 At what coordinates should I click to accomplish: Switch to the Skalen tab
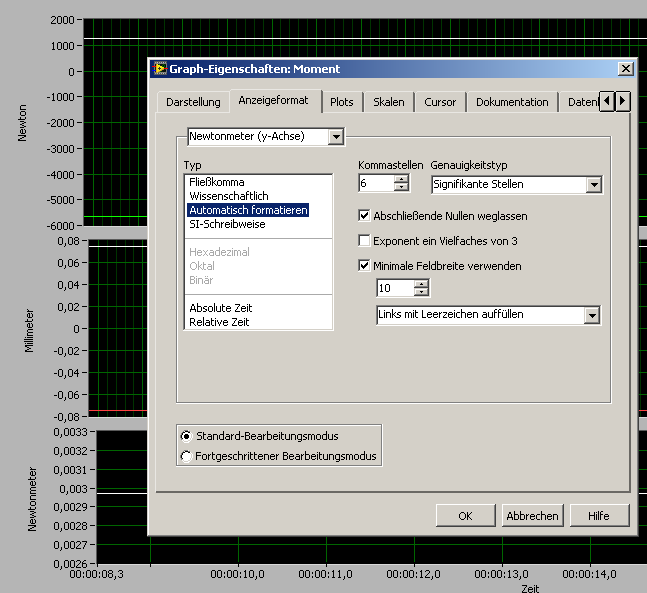389,102
